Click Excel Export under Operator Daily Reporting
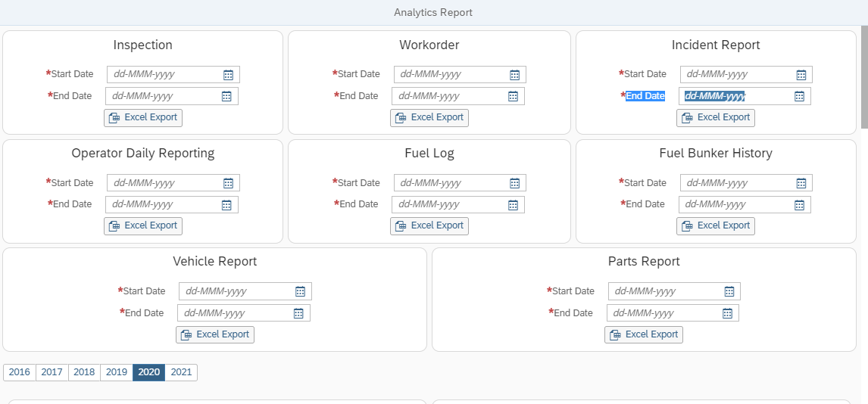This screenshot has height=404, width=868. point(143,226)
